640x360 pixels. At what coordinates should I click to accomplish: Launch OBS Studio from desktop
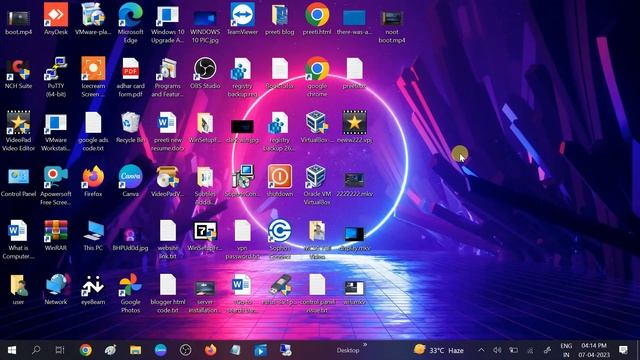(205, 73)
